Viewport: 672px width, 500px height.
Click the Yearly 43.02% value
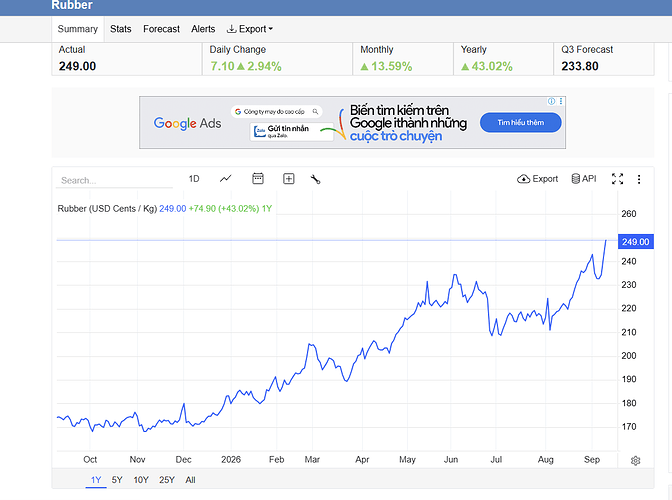pos(486,66)
